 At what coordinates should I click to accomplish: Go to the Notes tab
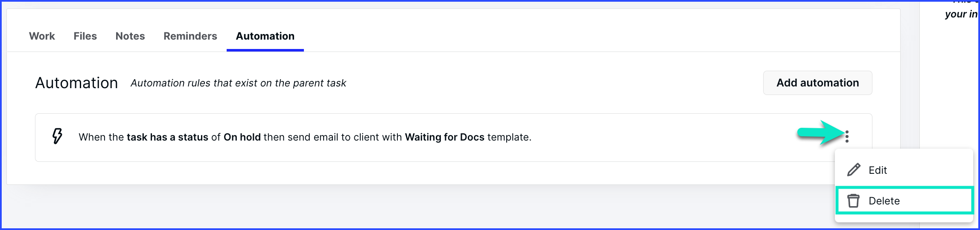[x=130, y=36]
